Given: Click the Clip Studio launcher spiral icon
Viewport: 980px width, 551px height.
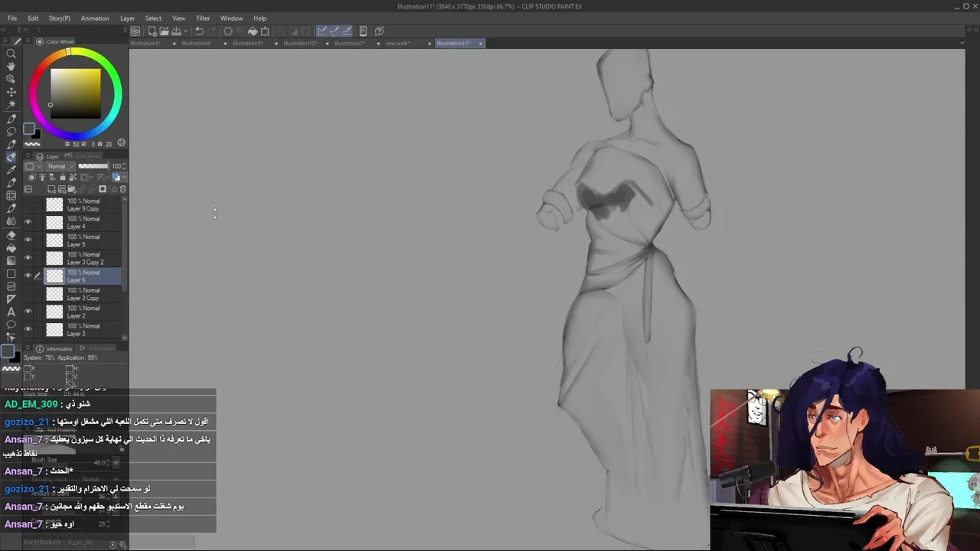Looking at the screenshot, I should click(x=135, y=31).
